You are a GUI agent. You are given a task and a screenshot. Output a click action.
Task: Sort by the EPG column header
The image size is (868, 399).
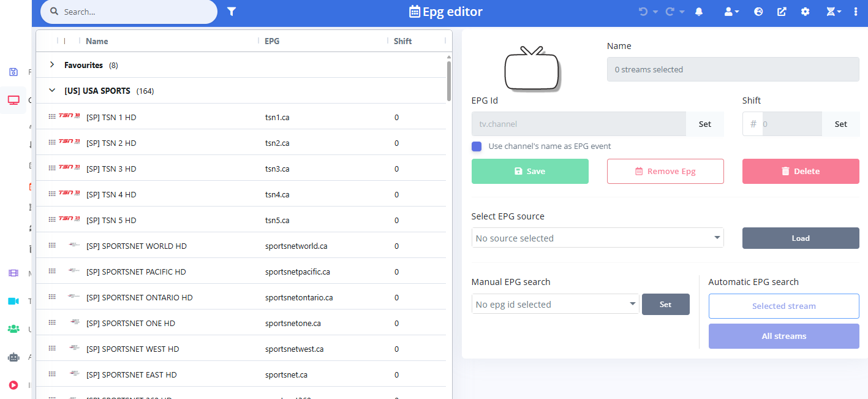click(x=272, y=41)
